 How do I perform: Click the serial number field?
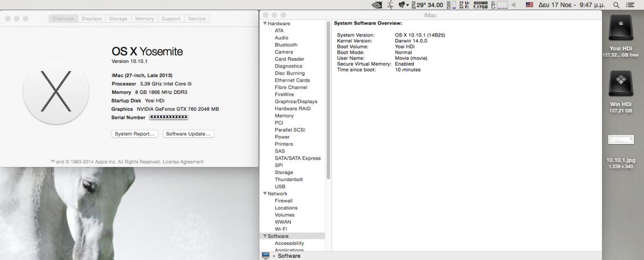pos(168,117)
